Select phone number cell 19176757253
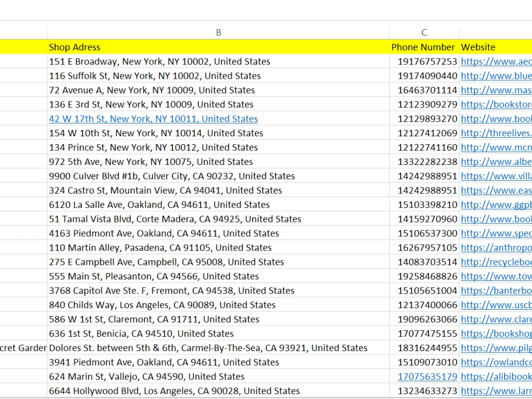Screen dimensions: 532x399 [424, 61]
